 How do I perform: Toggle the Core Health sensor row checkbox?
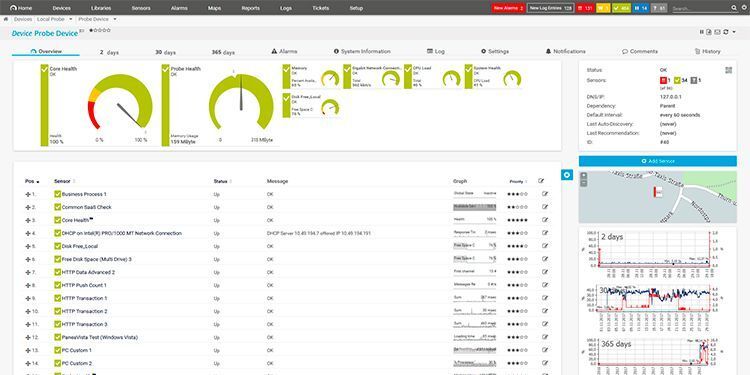tap(57, 220)
